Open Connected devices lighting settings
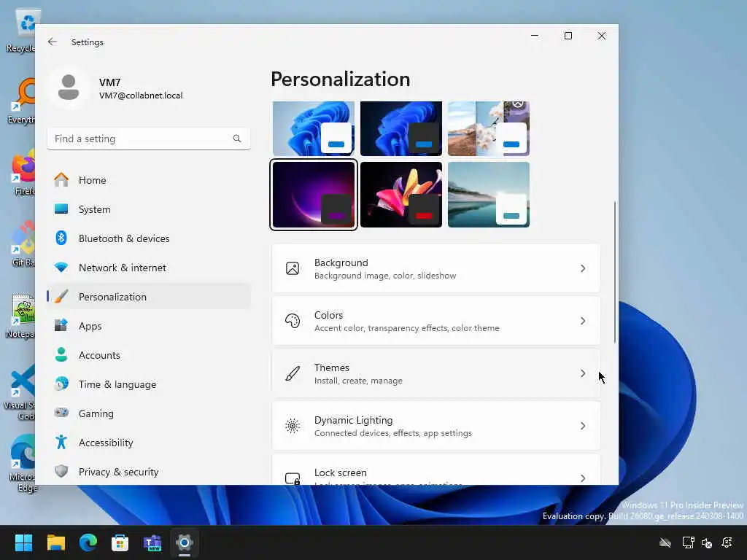 click(436, 426)
